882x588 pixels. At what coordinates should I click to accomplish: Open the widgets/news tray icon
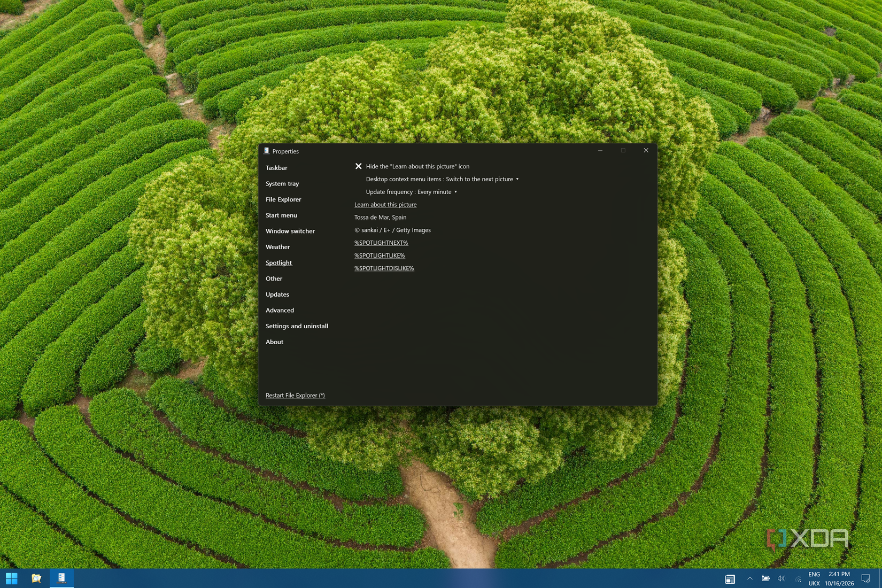tap(730, 579)
